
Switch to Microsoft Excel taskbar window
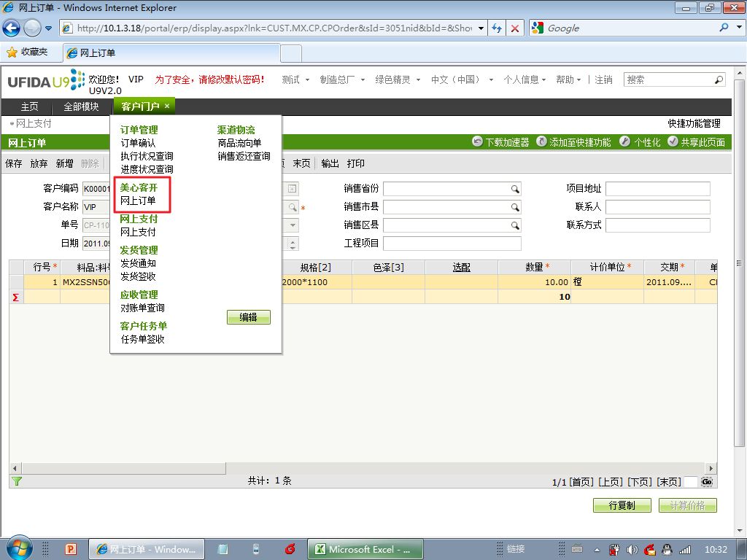pyautogui.click(x=365, y=549)
